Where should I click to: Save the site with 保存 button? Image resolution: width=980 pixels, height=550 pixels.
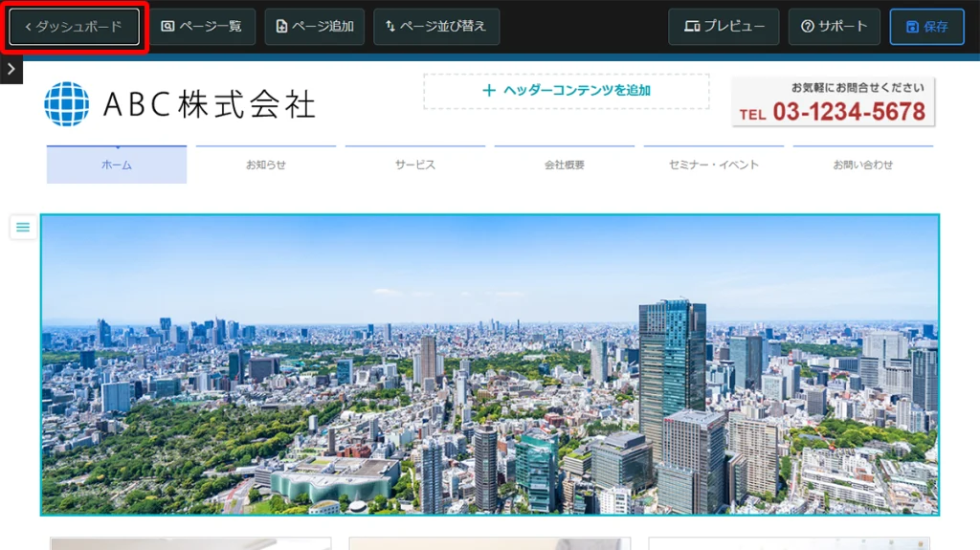tap(926, 27)
